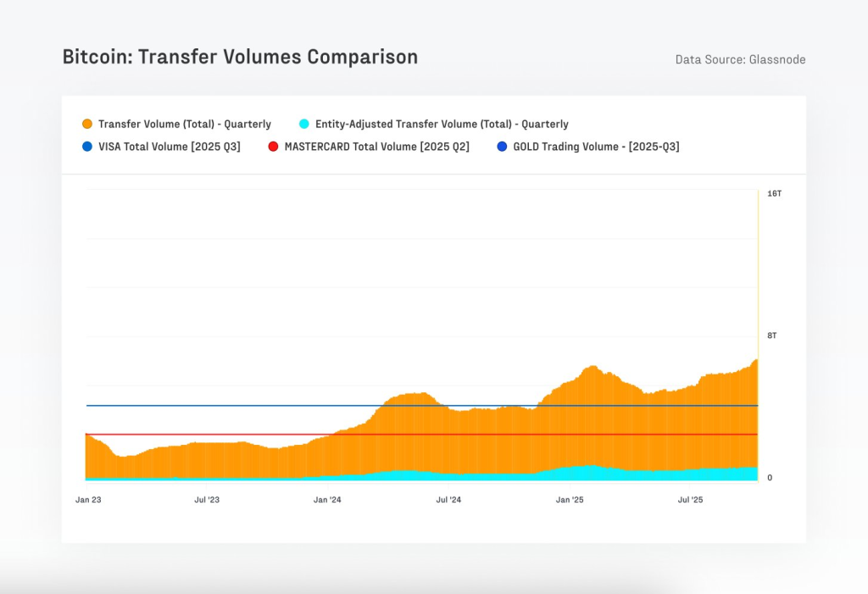
Task: Toggle 'GOLD Trading Volume - [2025-Q3]' label
Action: click(597, 147)
